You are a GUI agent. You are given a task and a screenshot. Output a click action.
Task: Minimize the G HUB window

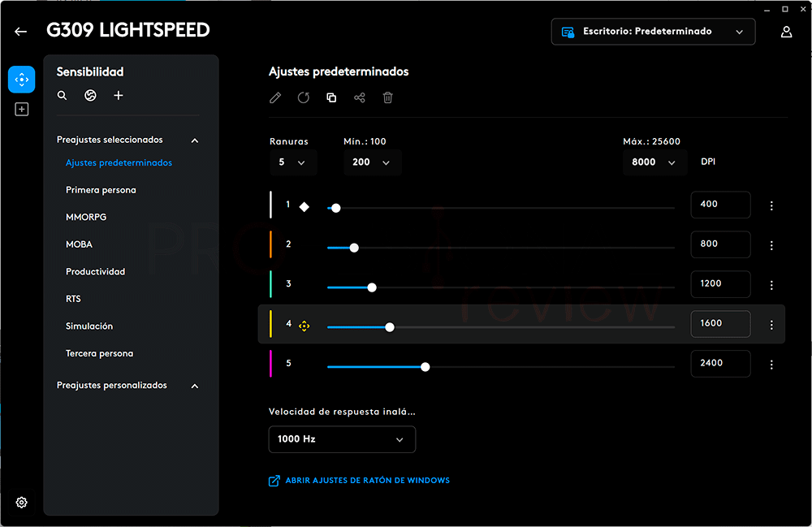(x=767, y=9)
